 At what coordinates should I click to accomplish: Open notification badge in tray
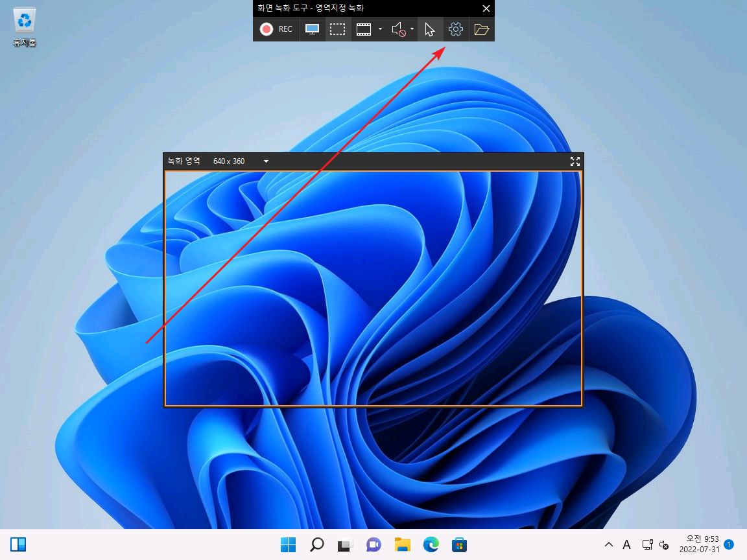729,544
